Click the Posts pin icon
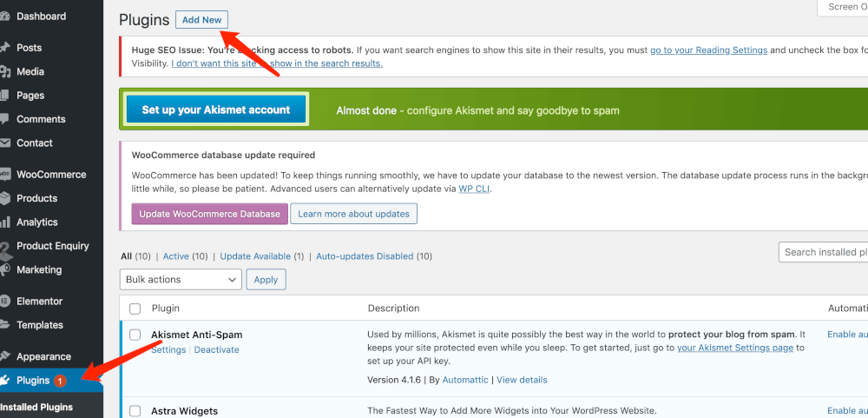 [4, 48]
